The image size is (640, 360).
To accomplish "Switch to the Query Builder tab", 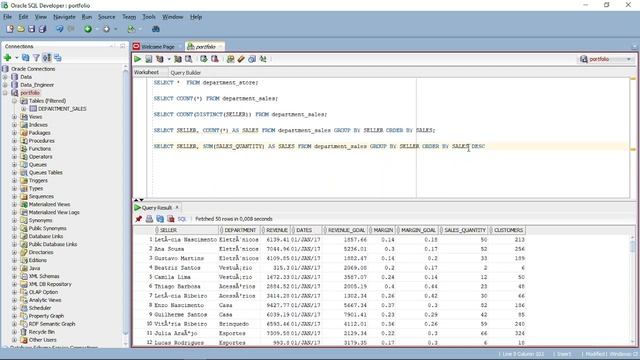I will click(185, 73).
